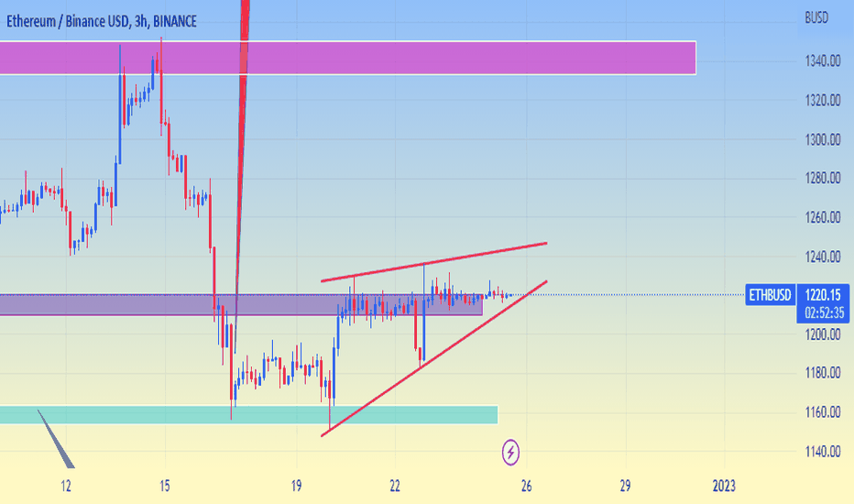Click the 1200.00 price axis label

[x=823, y=334]
